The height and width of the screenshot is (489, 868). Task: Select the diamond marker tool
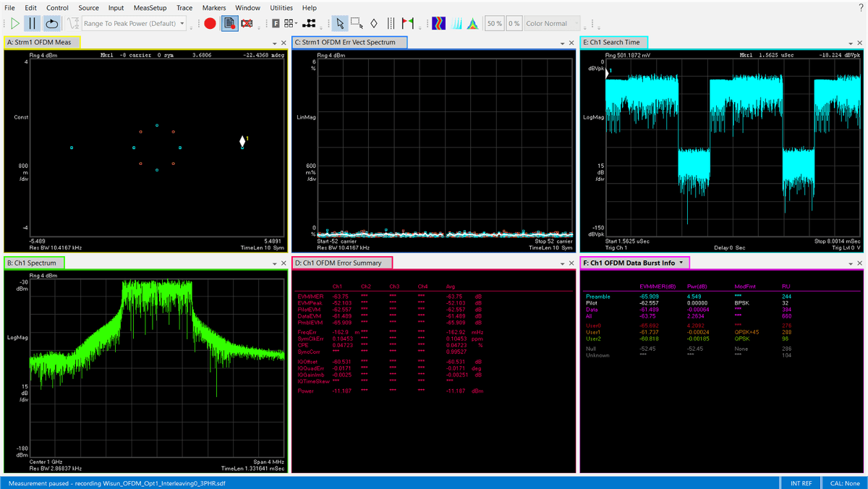click(374, 22)
